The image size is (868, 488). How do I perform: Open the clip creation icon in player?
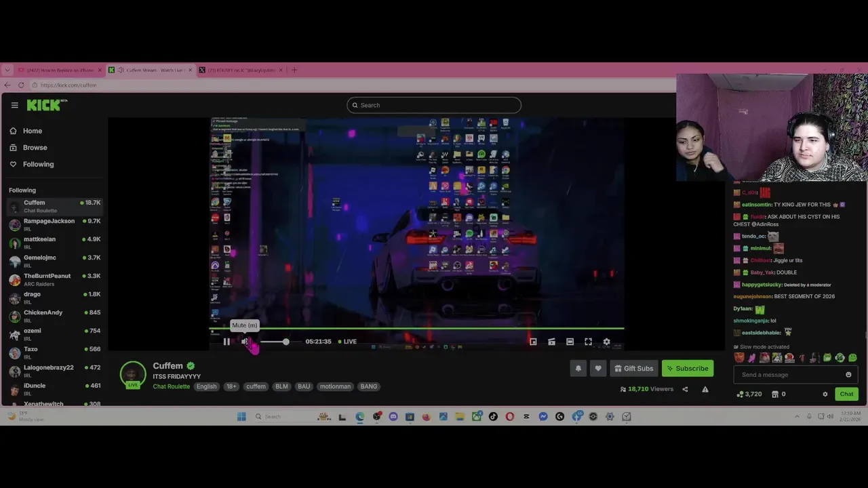click(551, 342)
